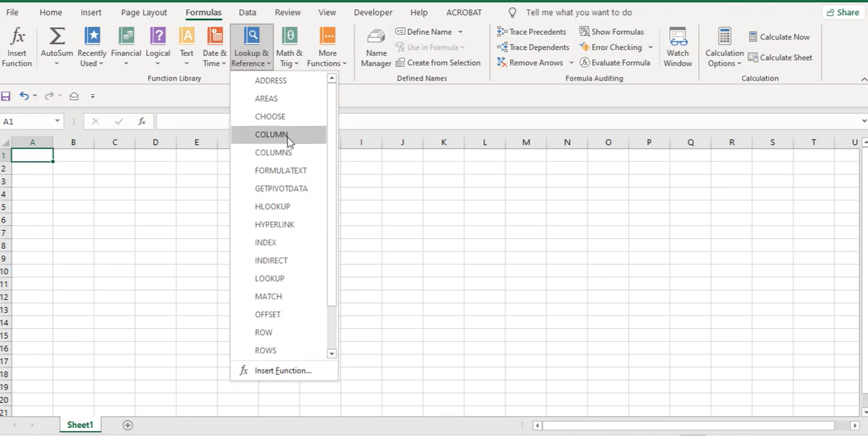Click the Save icon in quick access toolbar
868x436 pixels.
click(6, 96)
